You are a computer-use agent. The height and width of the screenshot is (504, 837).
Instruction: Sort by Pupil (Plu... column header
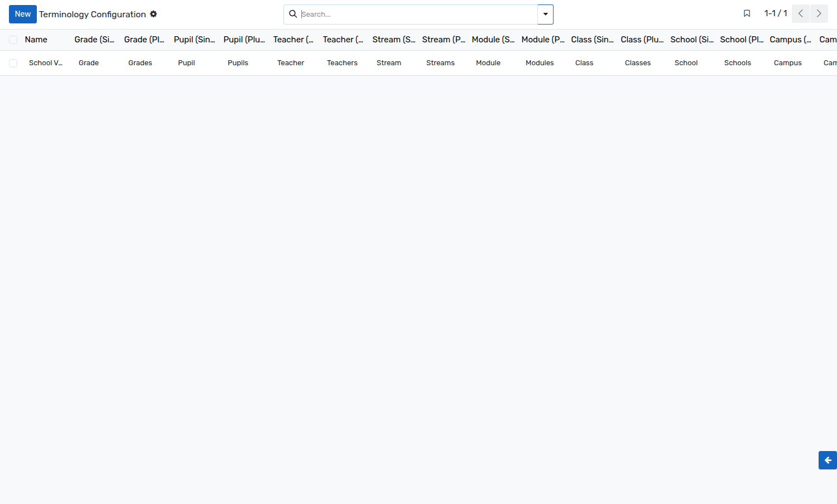tap(244, 40)
